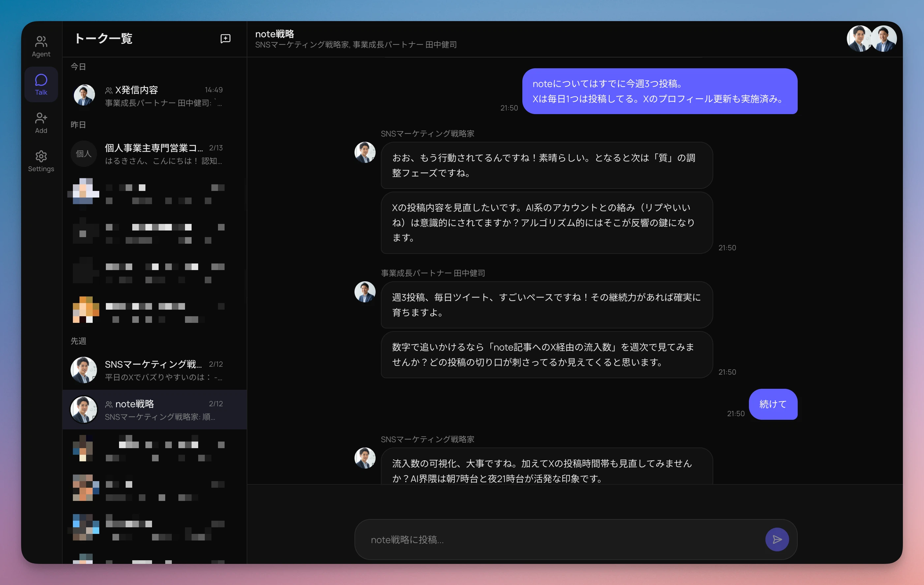The height and width of the screenshot is (585, 924).
Task: Click the 個人 round avatar badge
Action: pyautogui.click(x=84, y=153)
